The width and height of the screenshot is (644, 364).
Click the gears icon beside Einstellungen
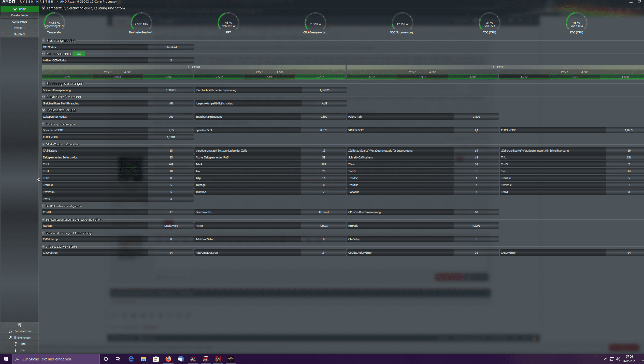tap(10, 338)
